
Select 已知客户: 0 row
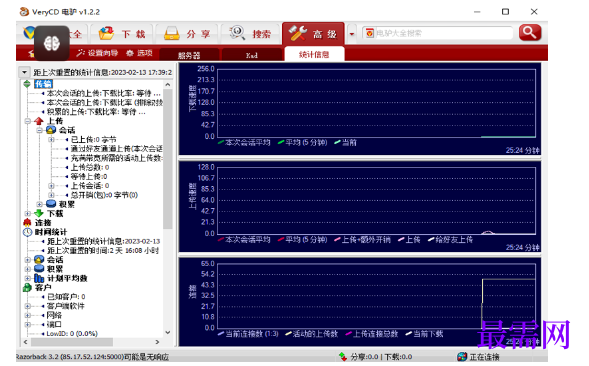pyautogui.click(x=66, y=297)
